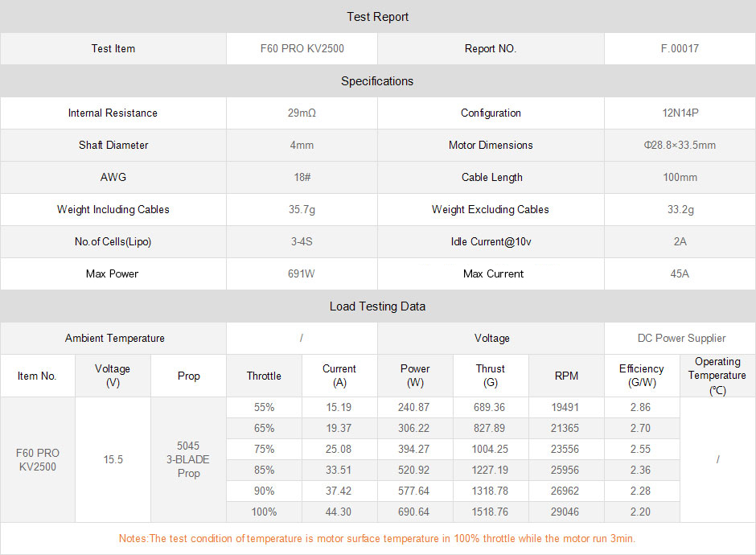Click RPM value '21365'

(565, 428)
